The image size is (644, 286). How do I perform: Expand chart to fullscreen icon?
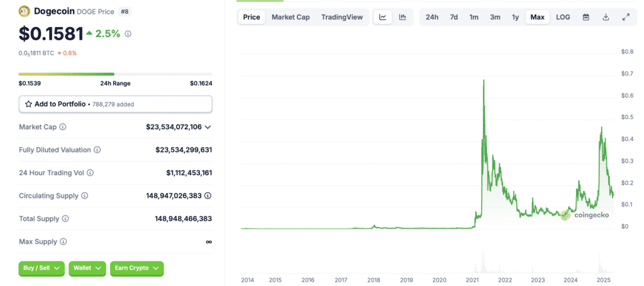click(626, 17)
